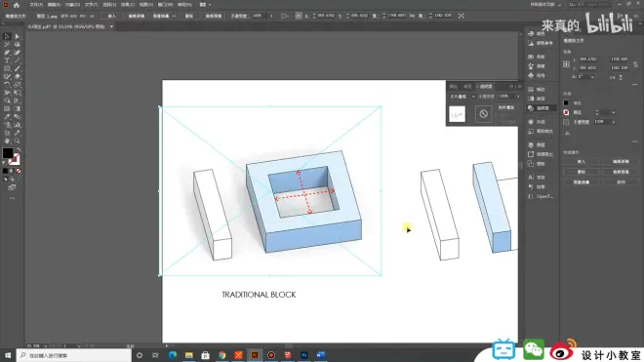Screen dimensions: 644x362
Task: Open the 对象 menu
Action: (73, 5)
